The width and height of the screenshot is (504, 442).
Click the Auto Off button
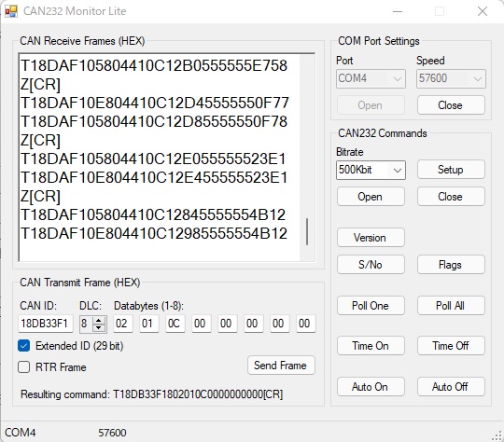(451, 386)
